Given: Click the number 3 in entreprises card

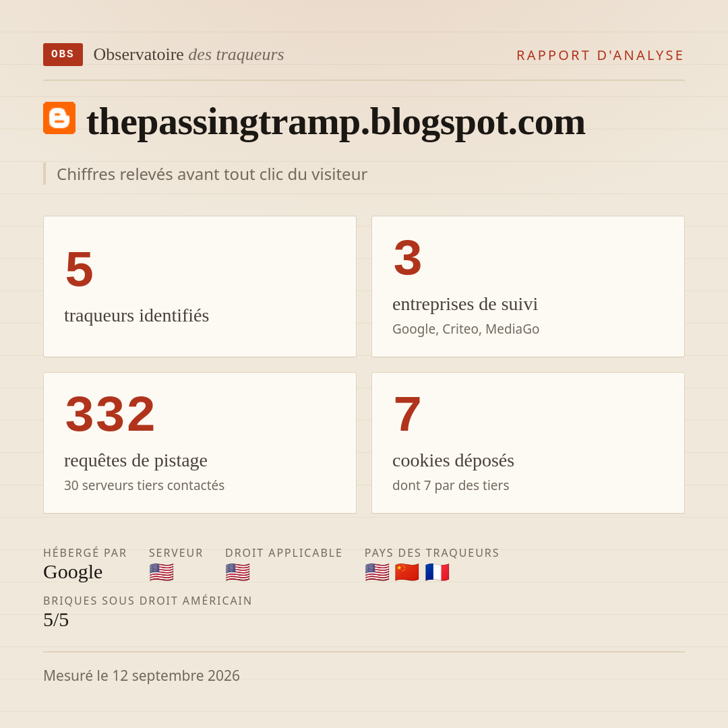Looking at the screenshot, I should (x=408, y=257).
